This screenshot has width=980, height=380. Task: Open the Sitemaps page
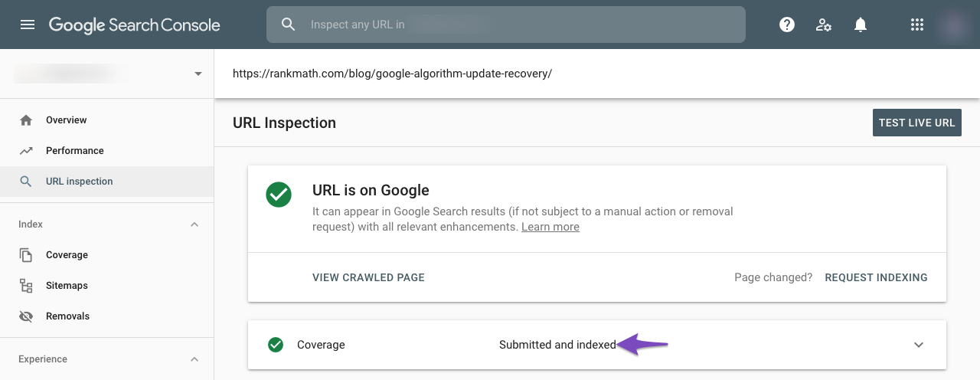pyautogui.click(x=67, y=286)
